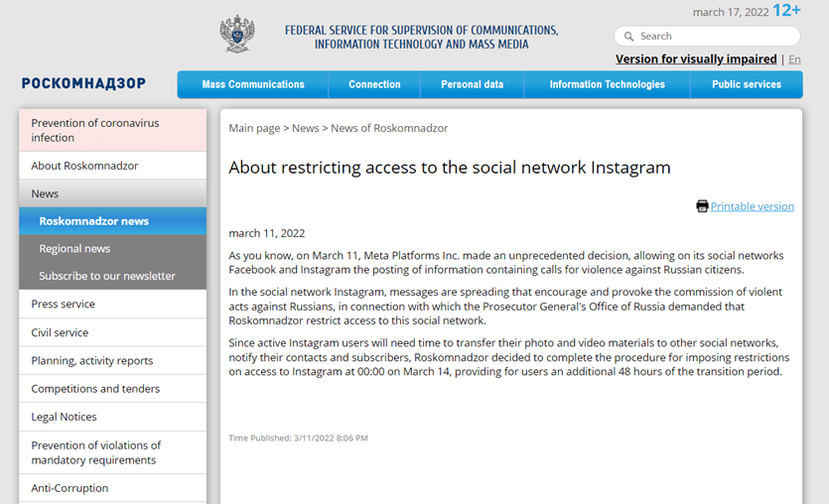Viewport: 829px width, 504px height.
Task: Select Roskomnadzor news in sidebar
Action: [112, 221]
